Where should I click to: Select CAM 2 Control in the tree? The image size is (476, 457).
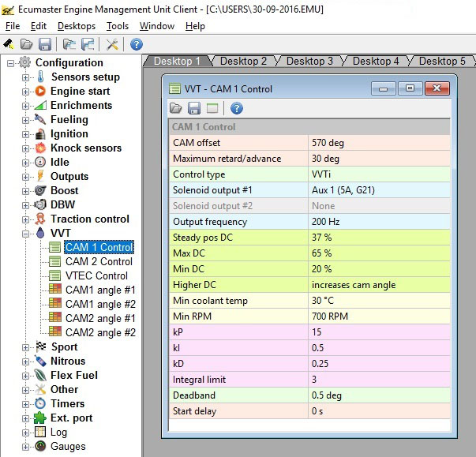click(99, 262)
